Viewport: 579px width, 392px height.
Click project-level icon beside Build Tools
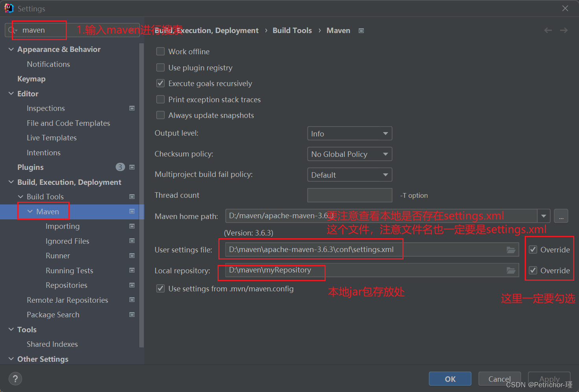132,197
